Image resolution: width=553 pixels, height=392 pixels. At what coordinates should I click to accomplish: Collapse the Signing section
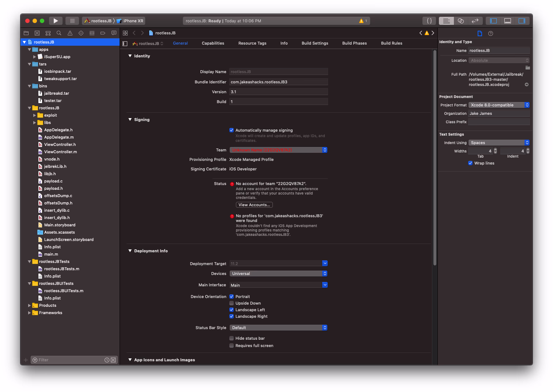[x=130, y=120]
